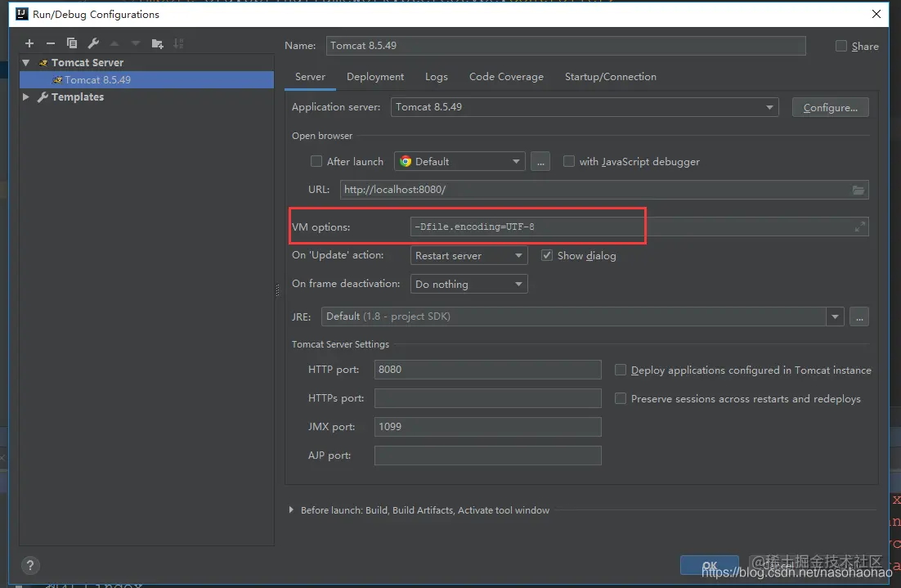Click the AJP port field
Viewport: 901px width, 588px height.
tap(487, 456)
